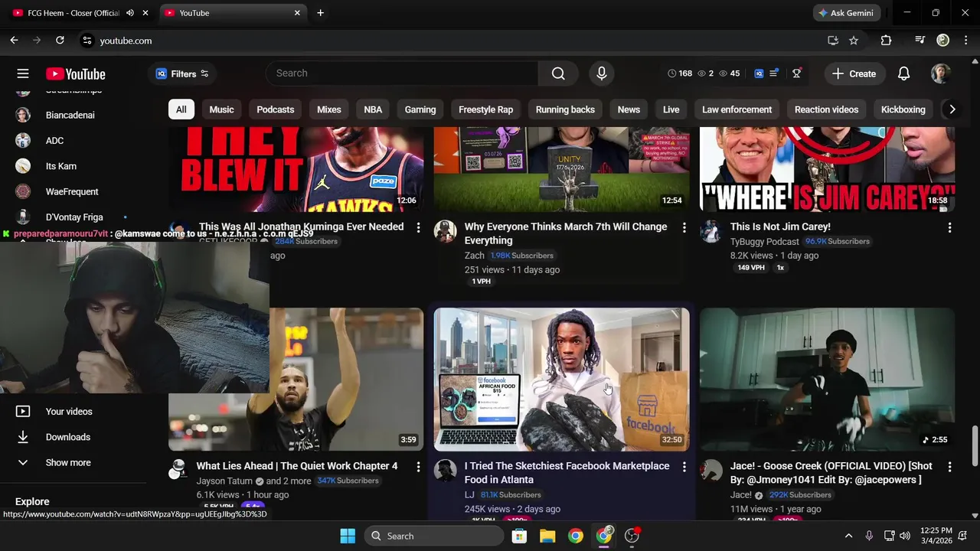Open the YouTube hamburger guide menu
Viewport: 980px width, 551px height.
pyautogui.click(x=23, y=73)
